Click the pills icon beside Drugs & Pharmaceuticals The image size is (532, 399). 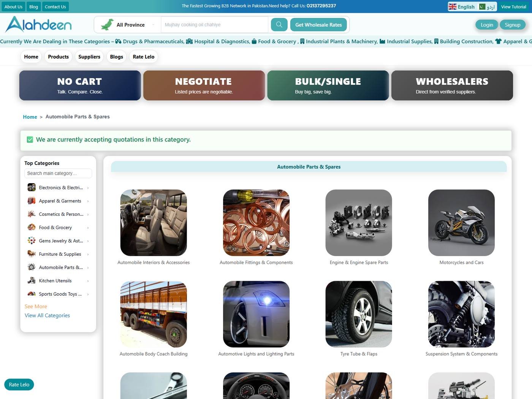[118, 41]
